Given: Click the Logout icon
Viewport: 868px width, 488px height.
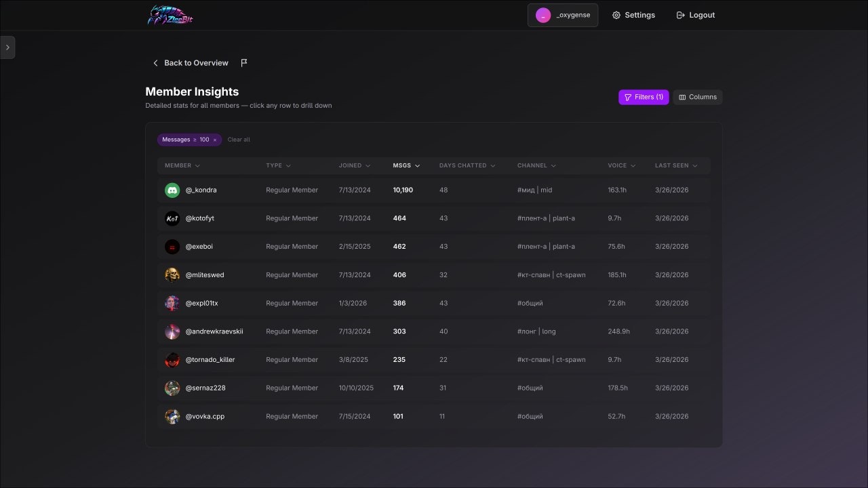Looking at the screenshot, I should 681,15.
